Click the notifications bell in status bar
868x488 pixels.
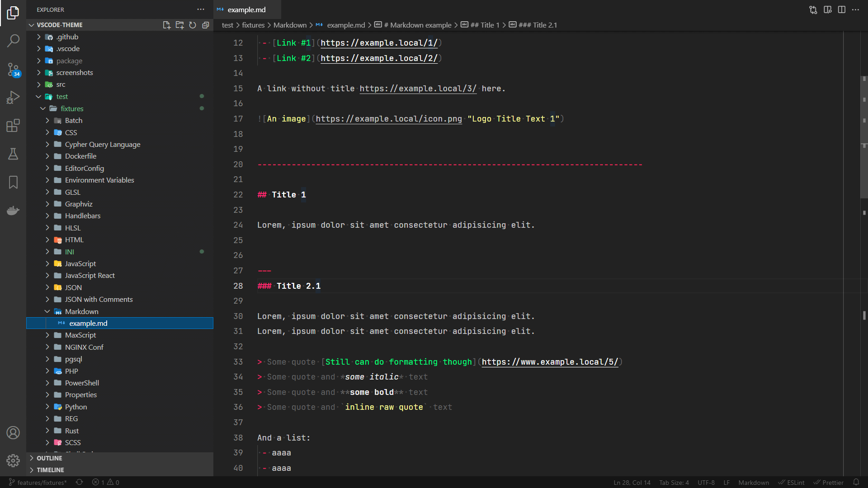click(x=856, y=482)
